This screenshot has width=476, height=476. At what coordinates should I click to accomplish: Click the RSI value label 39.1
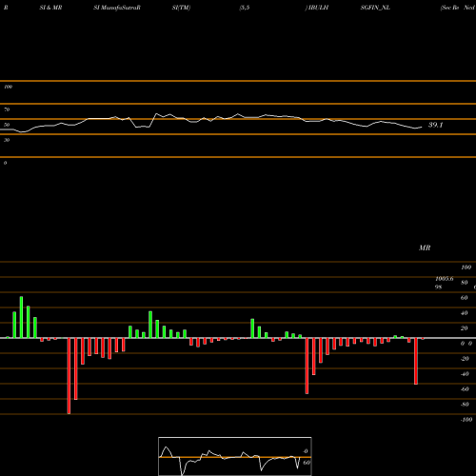click(x=435, y=125)
